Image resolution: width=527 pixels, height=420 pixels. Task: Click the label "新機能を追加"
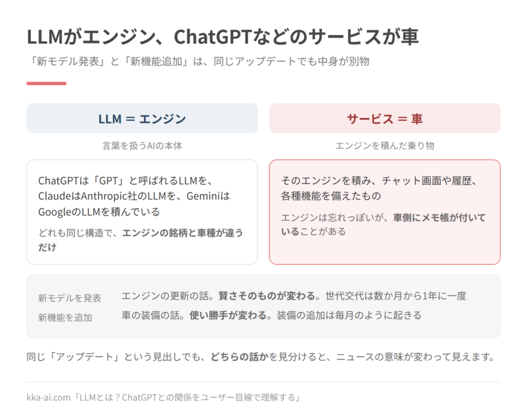click(x=65, y=317)
